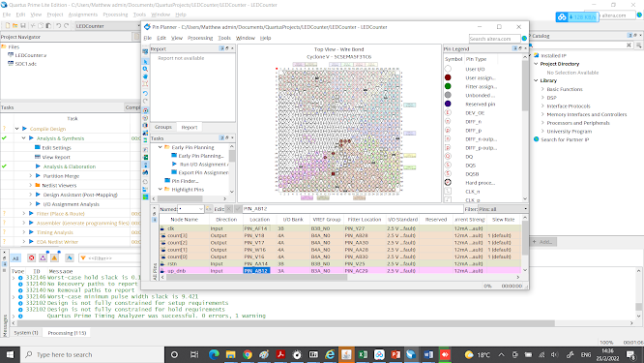Screen dimensions: 644x363
Task: Click dark red User assigned legend symbol
Action: (x=448, y=77)
